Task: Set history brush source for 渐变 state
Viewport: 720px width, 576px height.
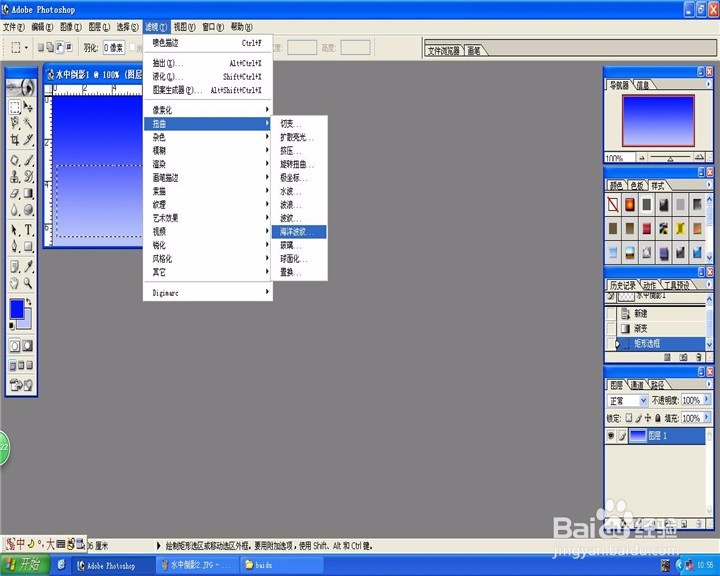Action: pyautogui.click(x=611, y=328)
